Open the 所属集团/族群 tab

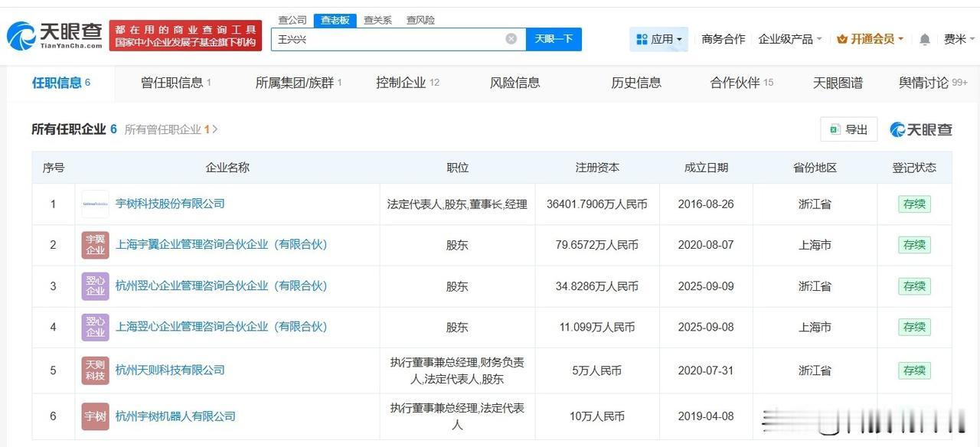pos(299,83)
